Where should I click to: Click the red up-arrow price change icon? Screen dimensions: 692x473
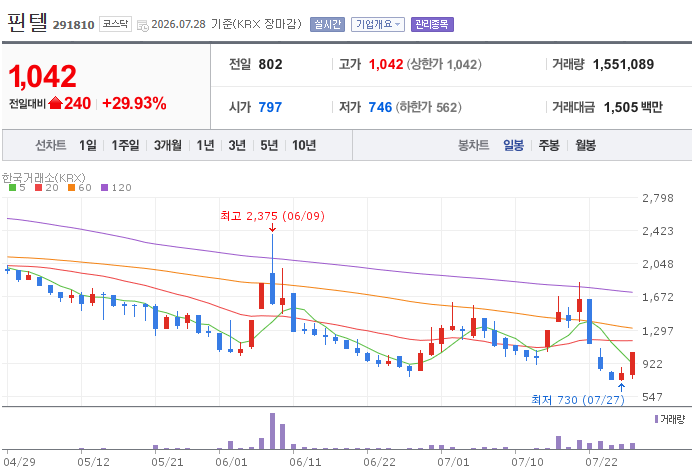click(56, 103)
